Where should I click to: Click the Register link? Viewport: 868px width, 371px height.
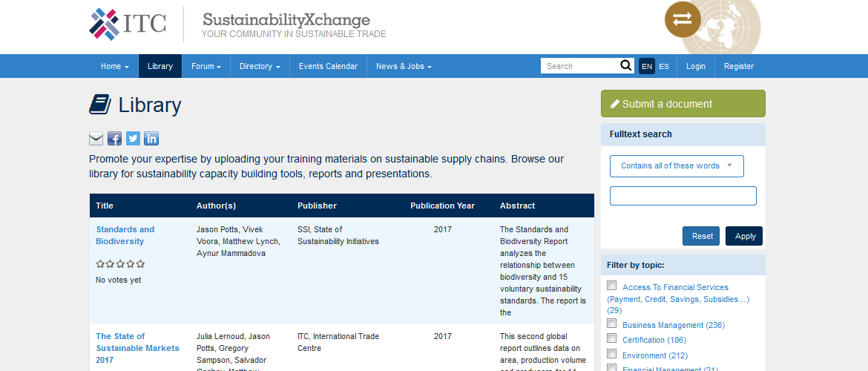(x=739, y=66)
